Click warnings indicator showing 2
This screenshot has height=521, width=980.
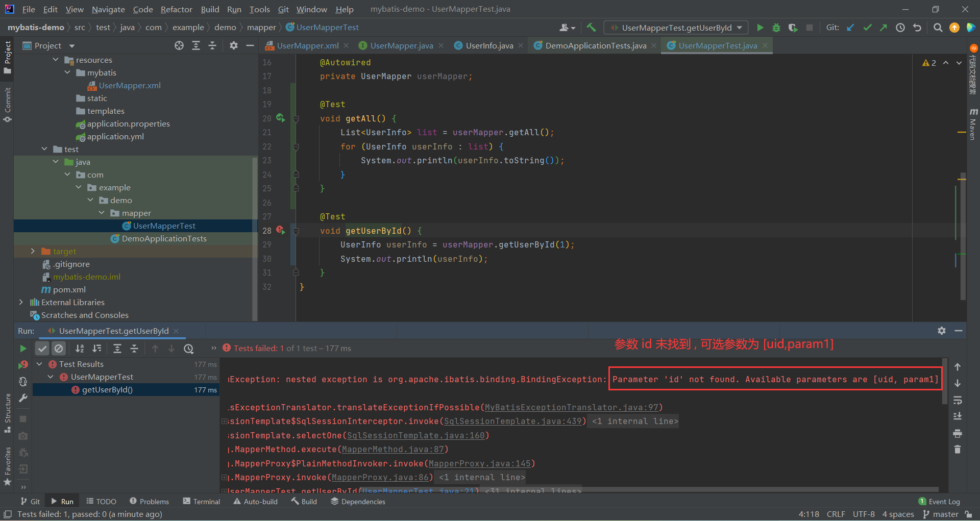pos(929,63)
